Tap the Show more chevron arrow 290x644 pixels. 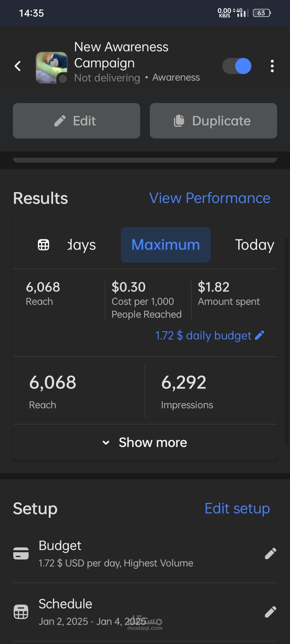coord(106,443)
